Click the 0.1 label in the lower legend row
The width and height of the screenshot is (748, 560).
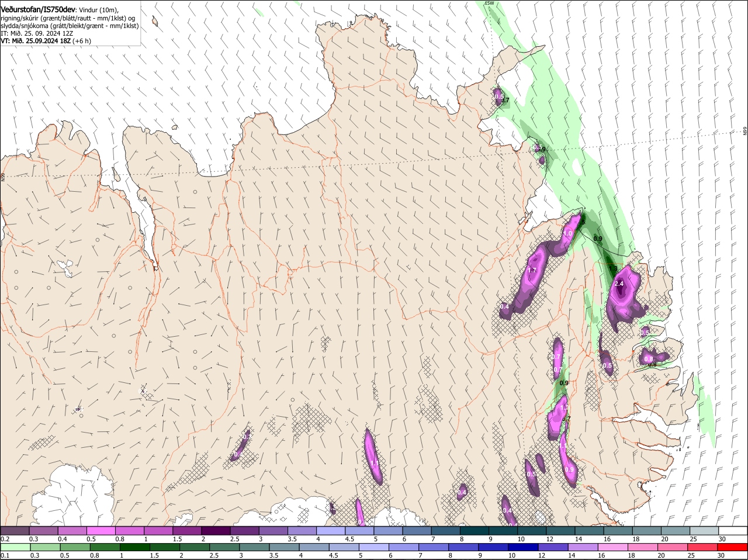pyautogui.click(x=5, y=555)
